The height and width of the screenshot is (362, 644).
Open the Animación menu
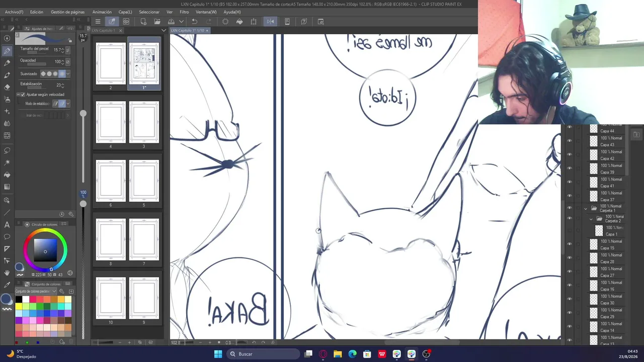click(x=102, y=12)
